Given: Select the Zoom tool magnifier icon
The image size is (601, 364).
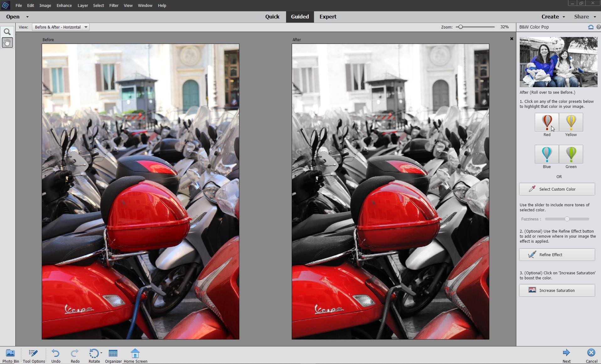Looking at the screenshot, I should click(7, 32).
